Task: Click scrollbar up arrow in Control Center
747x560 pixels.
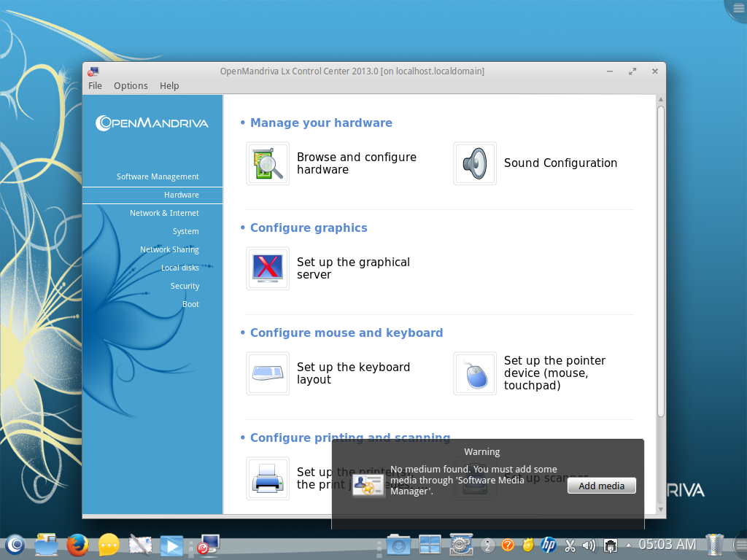Action: pyautogui.click(x=660, y=99)
